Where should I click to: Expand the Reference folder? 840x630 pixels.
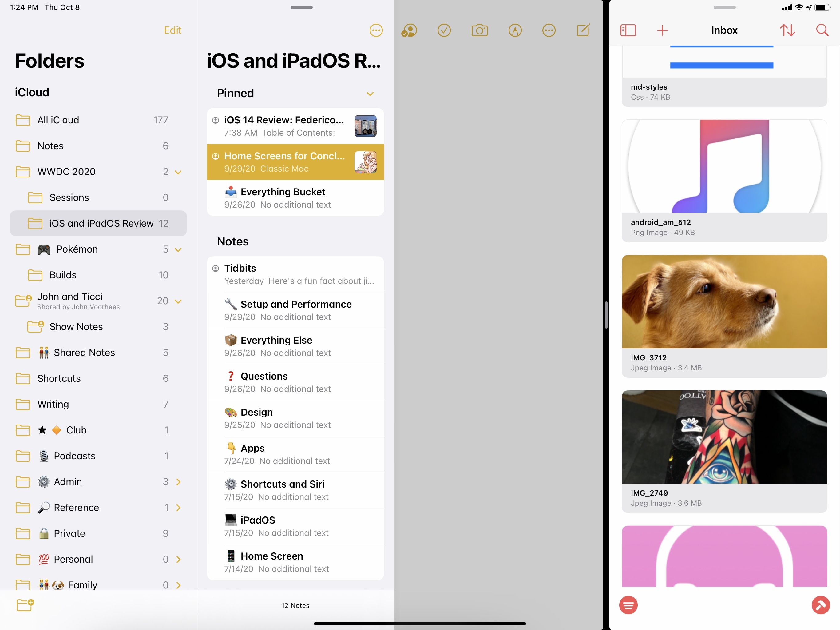[178, 508]
